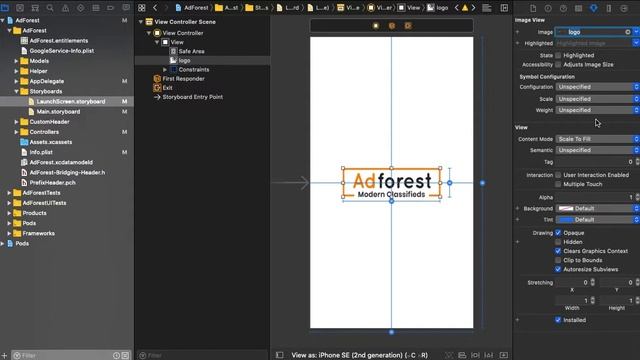Select Main.storyboard in navigator
640x360 pixels.
58,112
